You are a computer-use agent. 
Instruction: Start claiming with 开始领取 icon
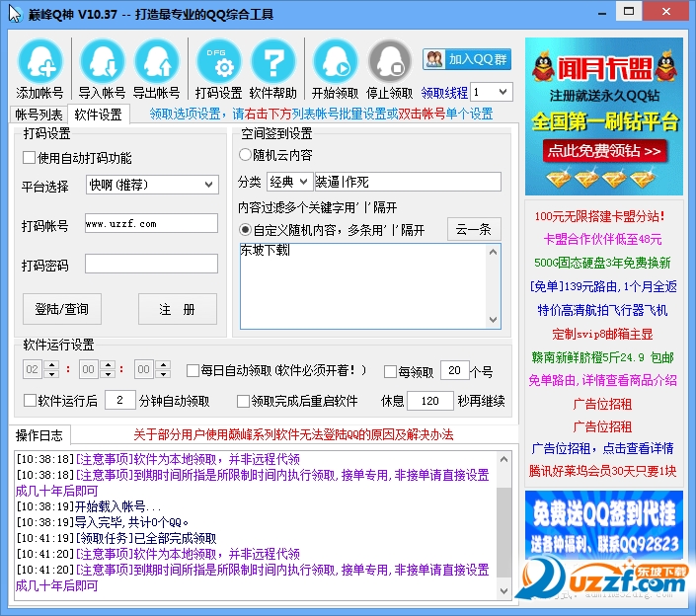335,69
